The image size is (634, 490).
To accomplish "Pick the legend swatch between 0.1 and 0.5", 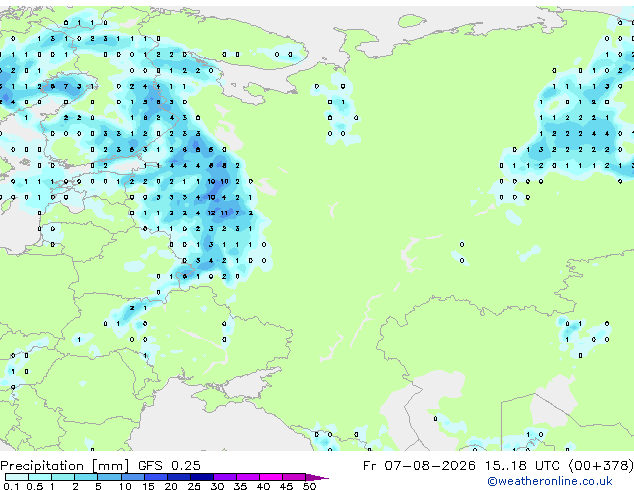I will pos(17,477).
